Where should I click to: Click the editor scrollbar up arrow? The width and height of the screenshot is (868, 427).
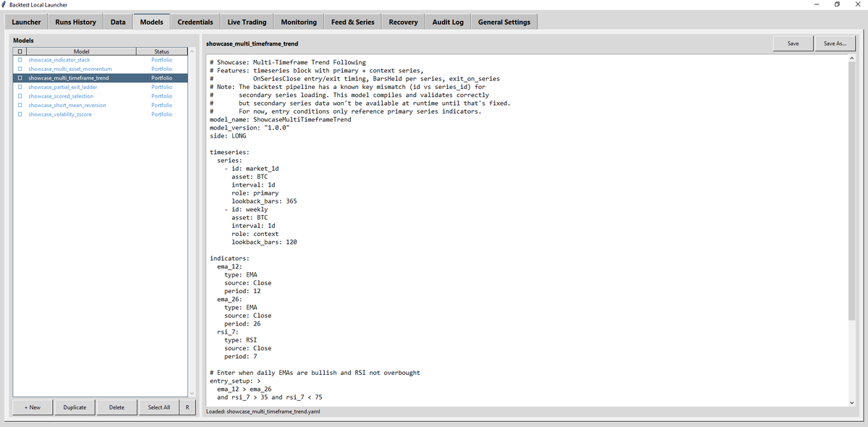pos(851,59)
